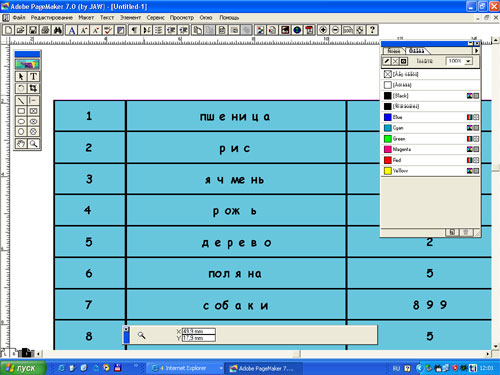Switch to the first tab of Colors panel
500x375 pixels.
[393, 51]
